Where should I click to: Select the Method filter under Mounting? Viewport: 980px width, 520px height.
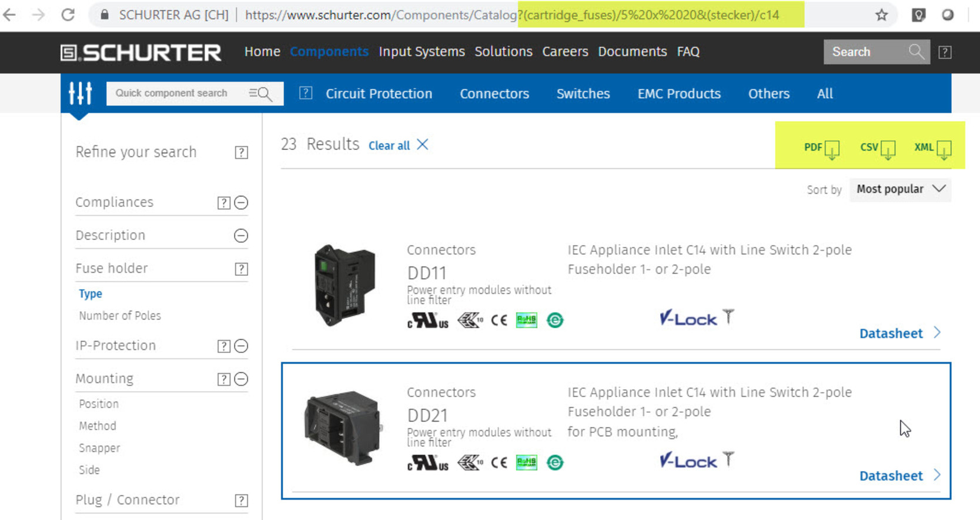98,426
